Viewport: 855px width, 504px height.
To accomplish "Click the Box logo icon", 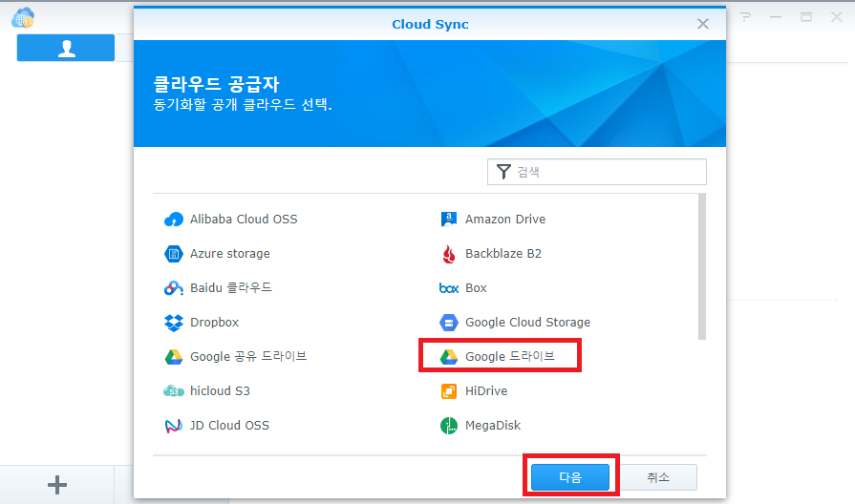I will tap(449, 288).
